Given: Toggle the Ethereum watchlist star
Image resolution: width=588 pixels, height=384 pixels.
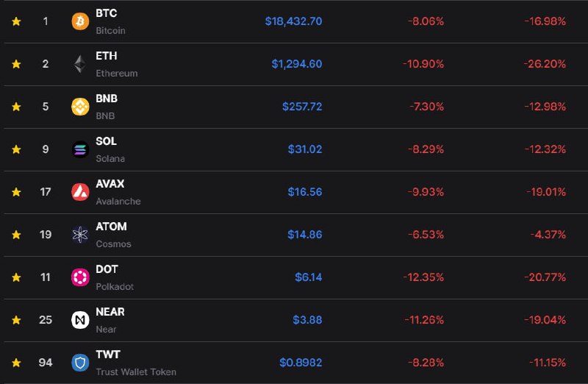Looking at the screenshot, I should click(16, 64).
